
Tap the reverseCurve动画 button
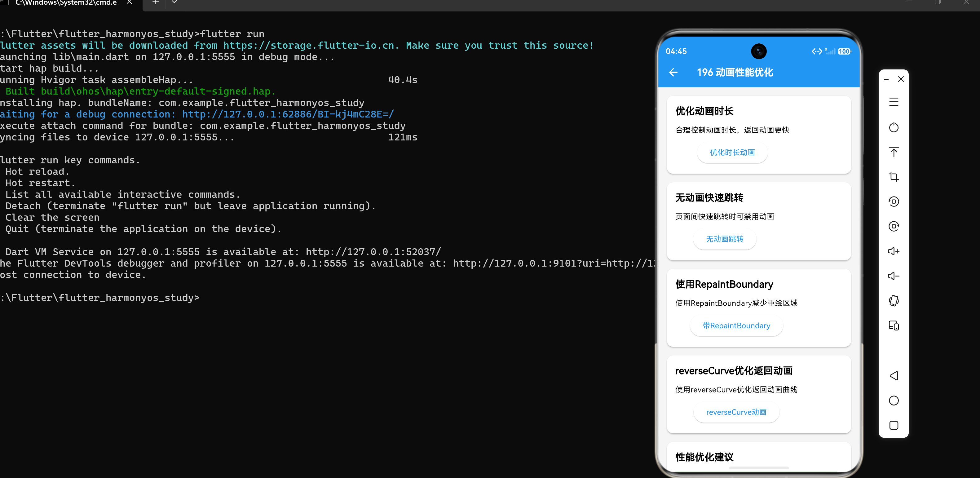click(736, 412)
